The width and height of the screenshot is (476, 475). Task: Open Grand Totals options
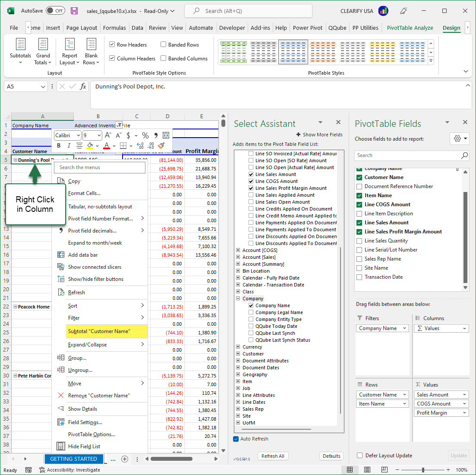tap(43, 51)
